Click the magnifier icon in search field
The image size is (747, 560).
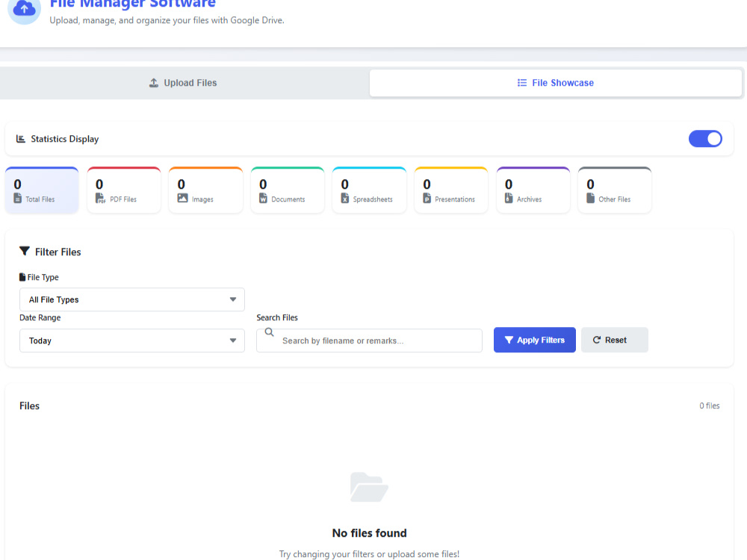pyautogui.click(x=269, y=332)
